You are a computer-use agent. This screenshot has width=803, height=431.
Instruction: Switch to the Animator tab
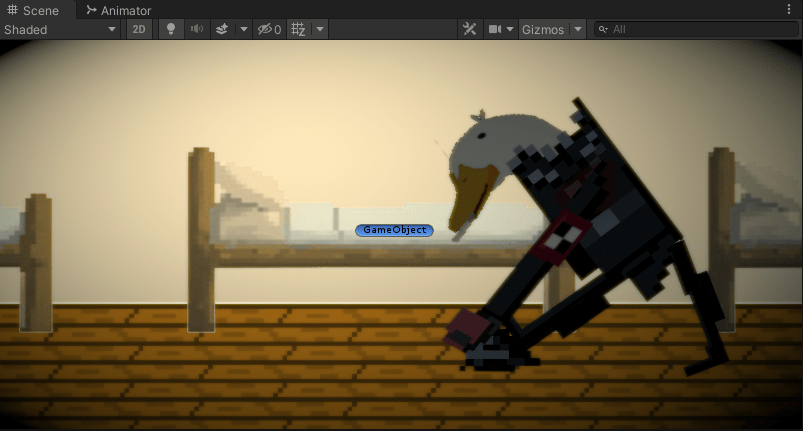tap(118, 10)
